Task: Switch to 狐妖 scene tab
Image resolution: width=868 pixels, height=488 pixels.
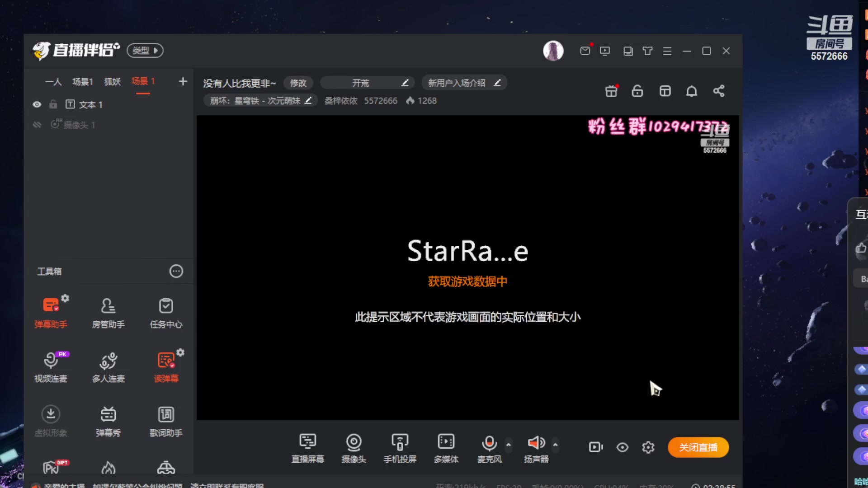Action: pos(113,82)
